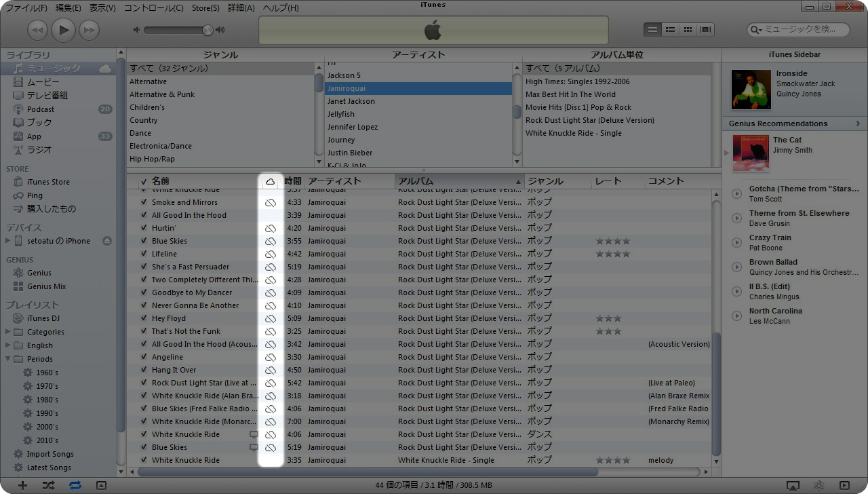Expand the Categories folder

8,332
